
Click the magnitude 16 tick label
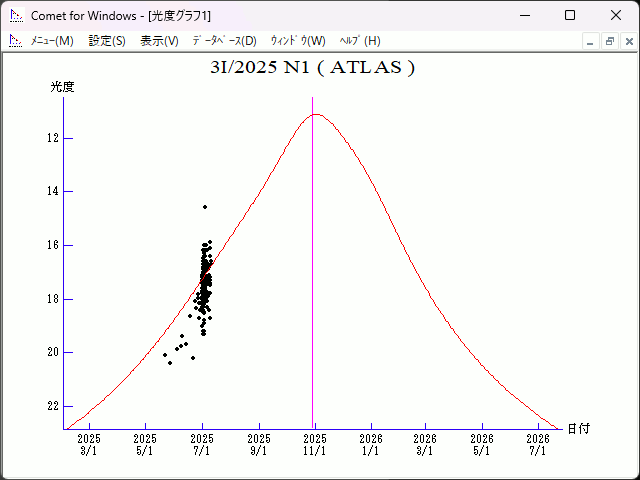(x=53, y=245)
